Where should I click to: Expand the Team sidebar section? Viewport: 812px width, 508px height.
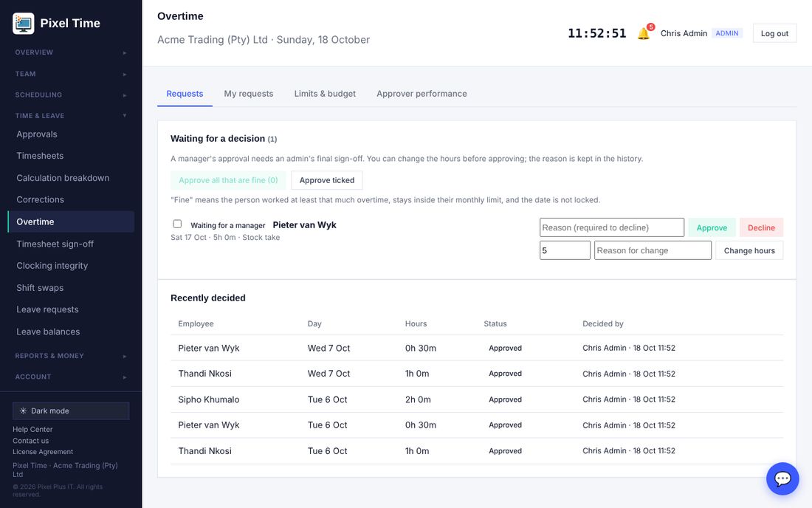pyautogui.click(x=71, y=74)
